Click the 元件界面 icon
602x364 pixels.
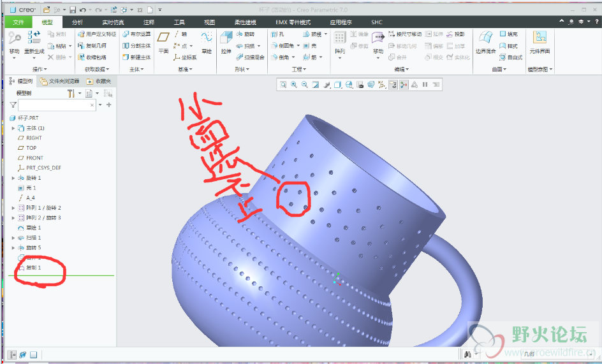click(x=540, y=38)
